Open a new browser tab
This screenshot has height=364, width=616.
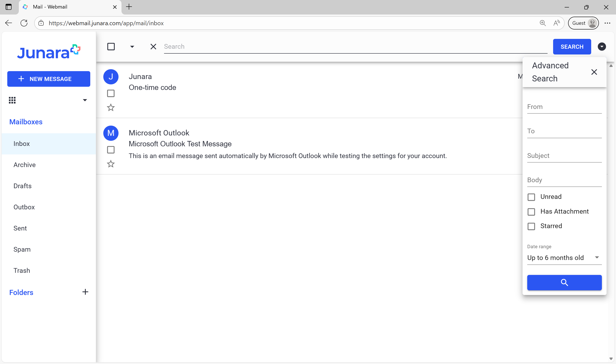[x=129, y=7]
